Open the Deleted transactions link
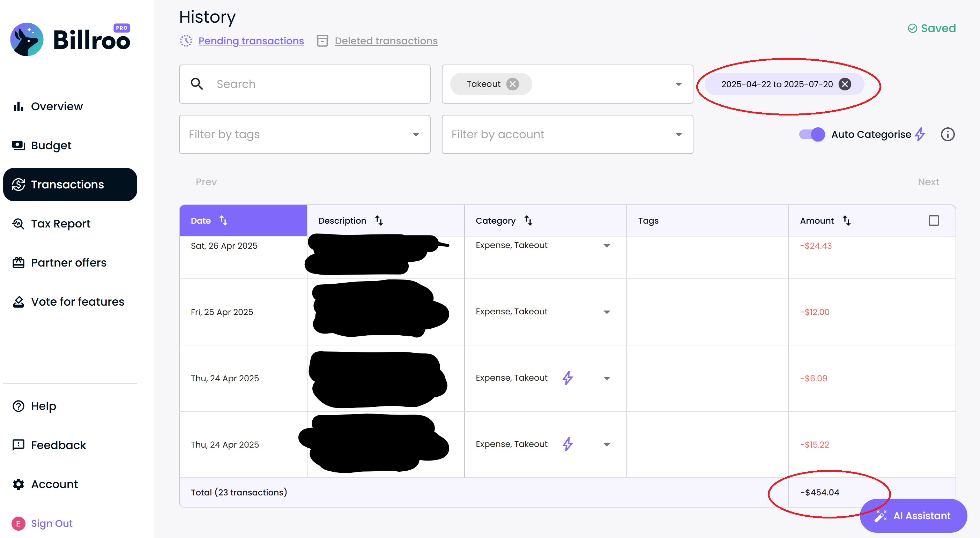 tap(386, 41)
